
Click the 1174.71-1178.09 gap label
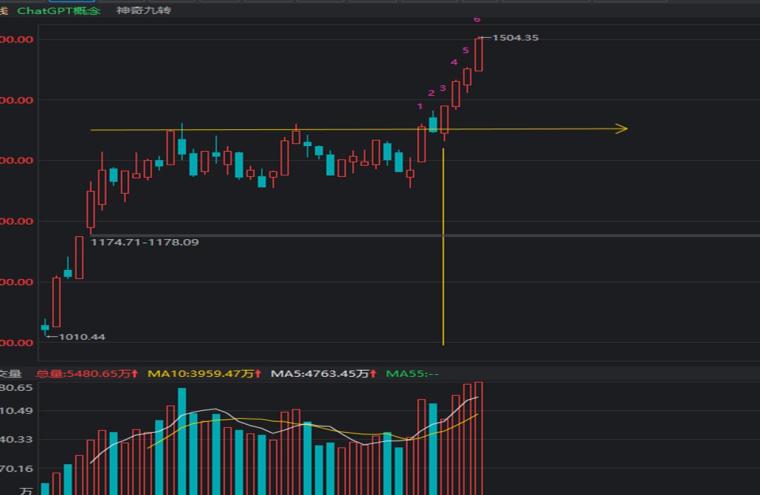144,242
